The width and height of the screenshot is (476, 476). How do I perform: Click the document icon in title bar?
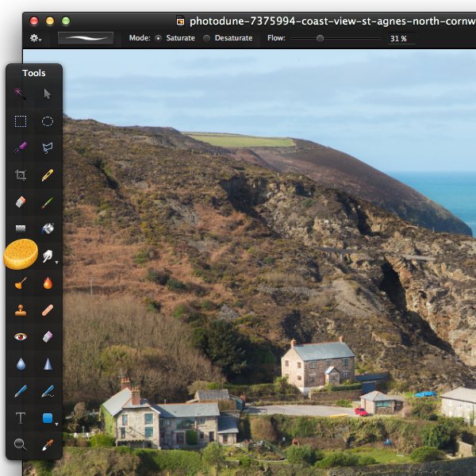tap(180, 21)
